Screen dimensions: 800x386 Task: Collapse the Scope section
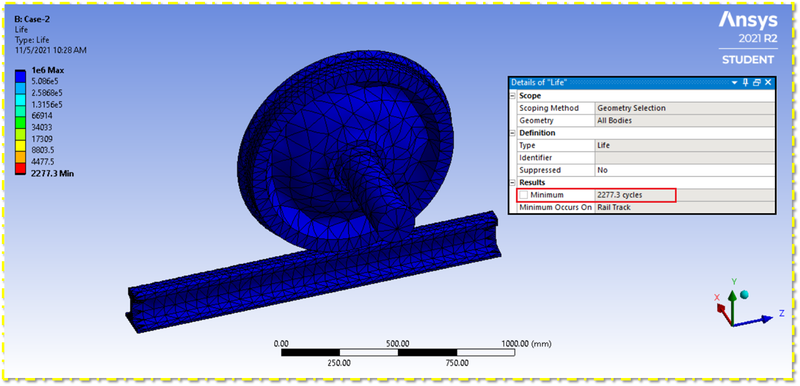(512, 96)
